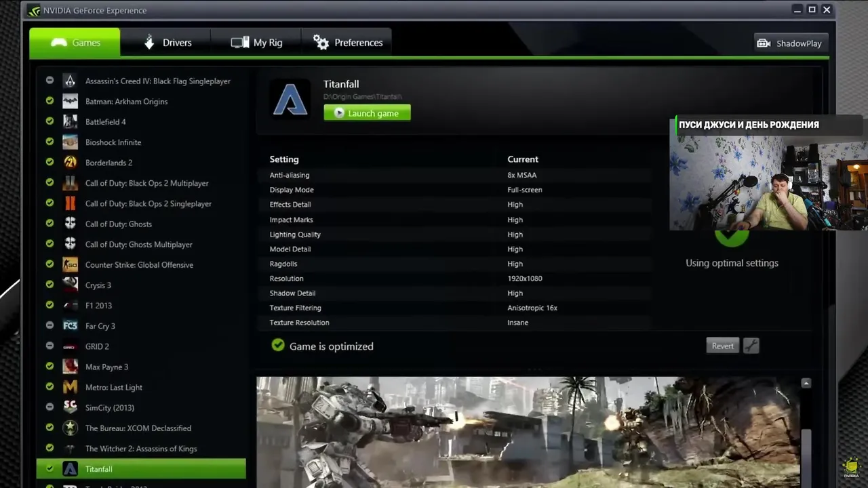
Task: Click the Metro: Last Light M icon
Action: point(70,387)
